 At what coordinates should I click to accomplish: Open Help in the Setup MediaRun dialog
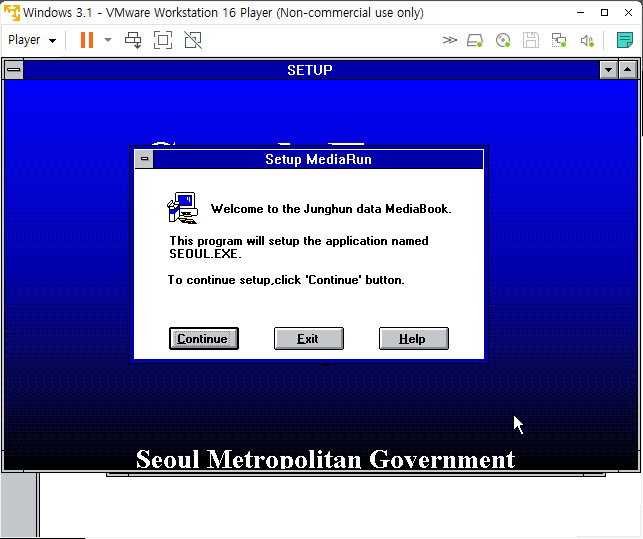(x=413, y=339)
